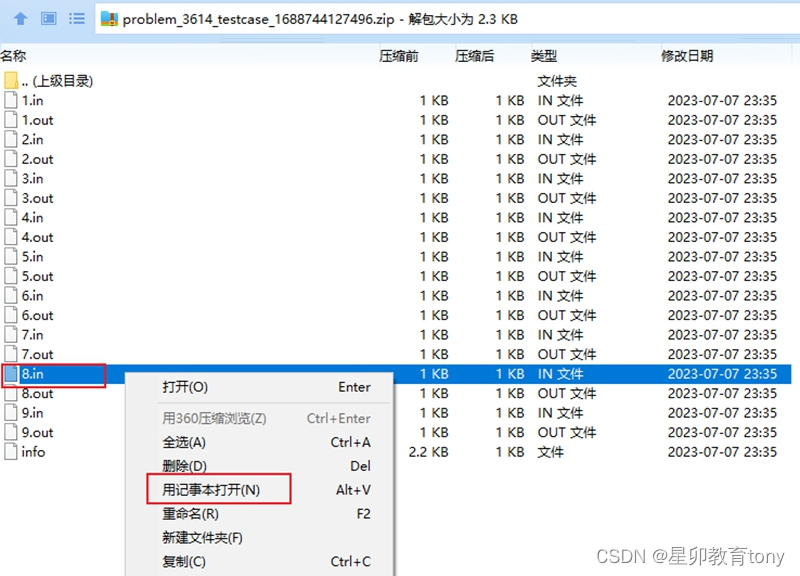
Task: Go up one directory with the blue arrow
Action: (x=20, y=19)
